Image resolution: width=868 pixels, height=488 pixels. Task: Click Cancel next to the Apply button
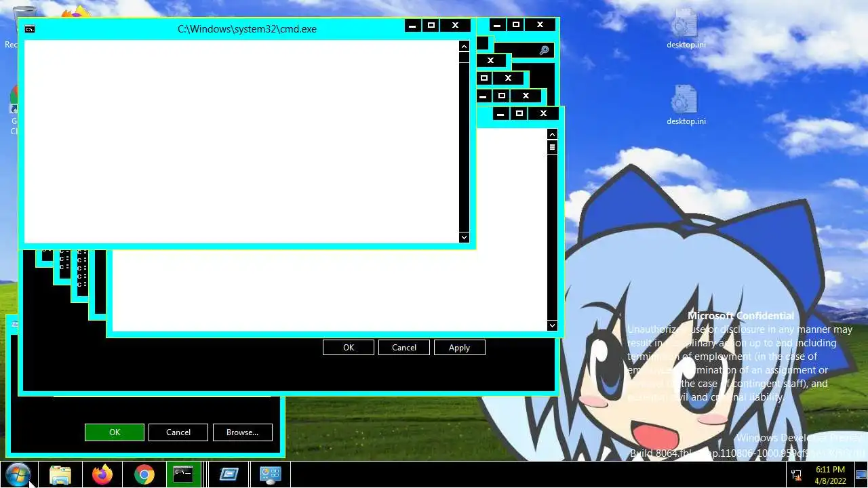pyautogui.click(x=404, y=348)
